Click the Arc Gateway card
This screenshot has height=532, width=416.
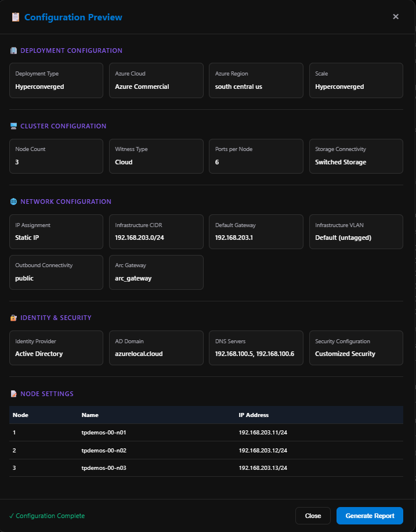[156, 272]
